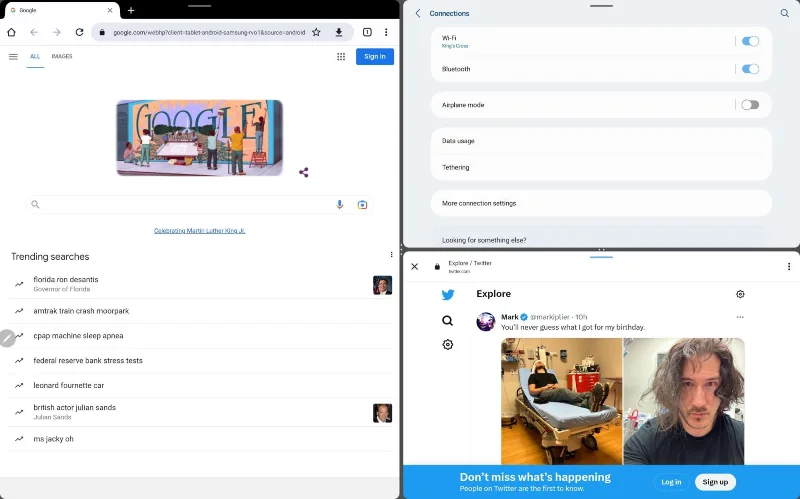Search within Settings
The image size is (800, 499).
[785, 13]
